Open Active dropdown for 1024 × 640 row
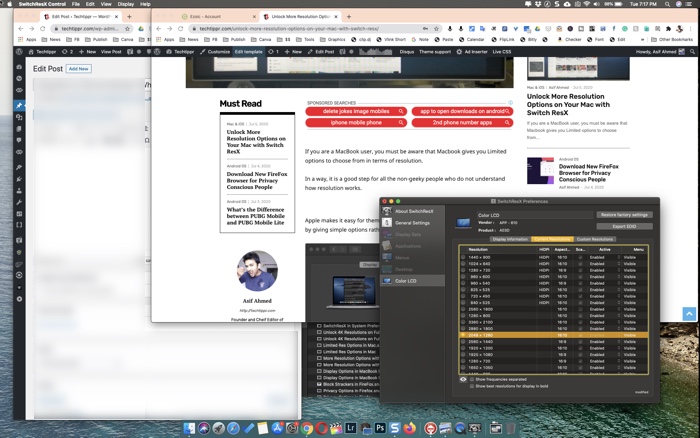Image resolution: width=700 pixels, height=438 pixels. [604, 264]
